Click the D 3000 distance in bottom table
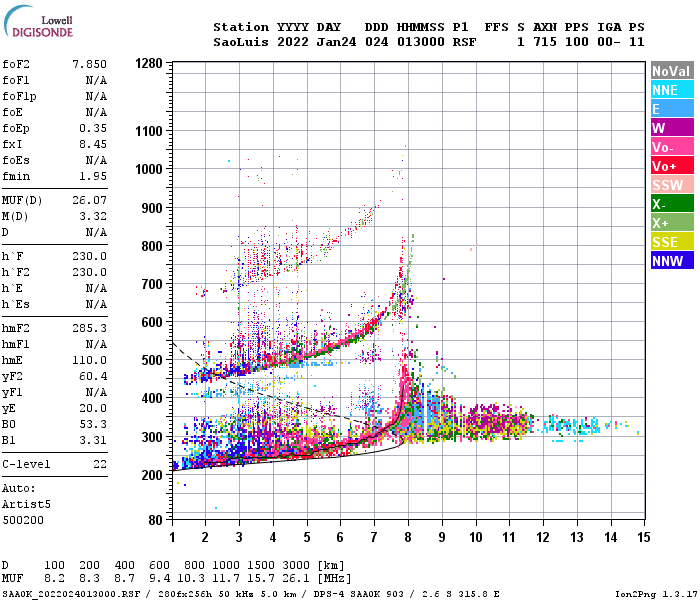The width and height of the screenshot is (700, 600). tap(296, 566)
